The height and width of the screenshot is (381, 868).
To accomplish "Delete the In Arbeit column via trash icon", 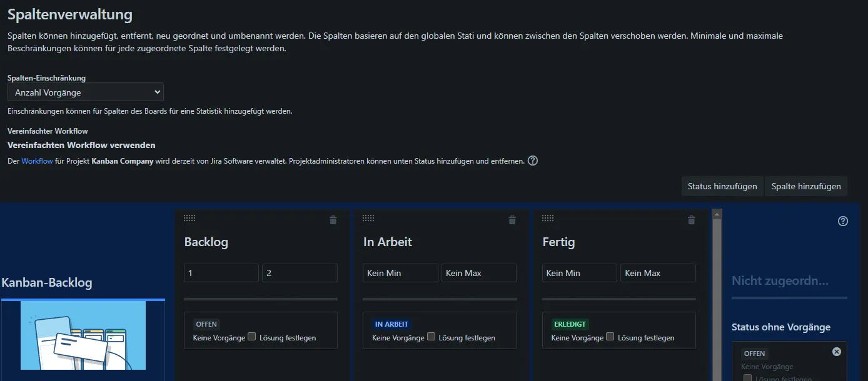I will pos(512,220).
